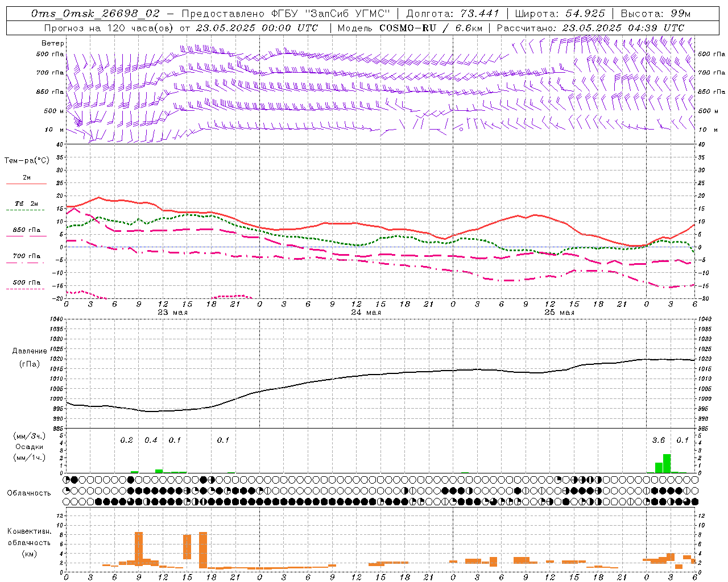The image size is (728, 582).
Task: Click the '(мм/3ч.)' precipitation unit label
Action: (30, 436)
